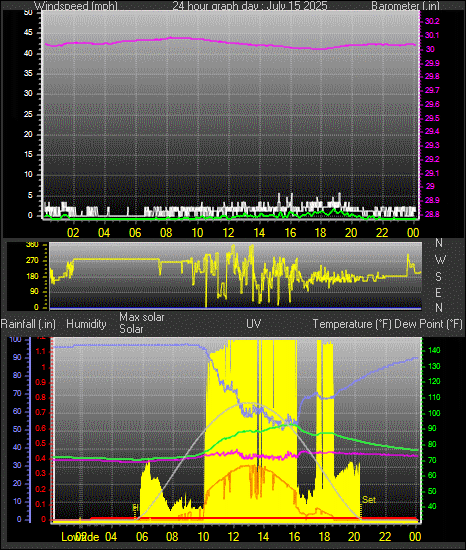This screenshot has width=466, height=550.
Task: Click the W wind direction label
Action: pos(440,260)
